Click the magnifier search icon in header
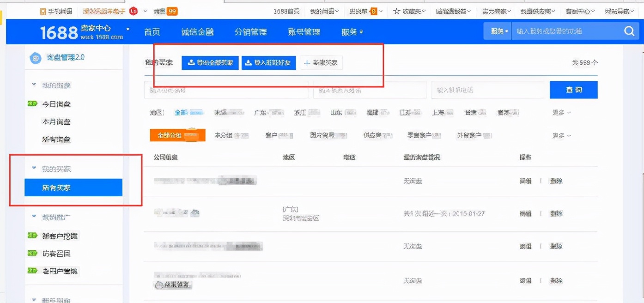Viewport: 644px width, 303px height. coord(629,31)
